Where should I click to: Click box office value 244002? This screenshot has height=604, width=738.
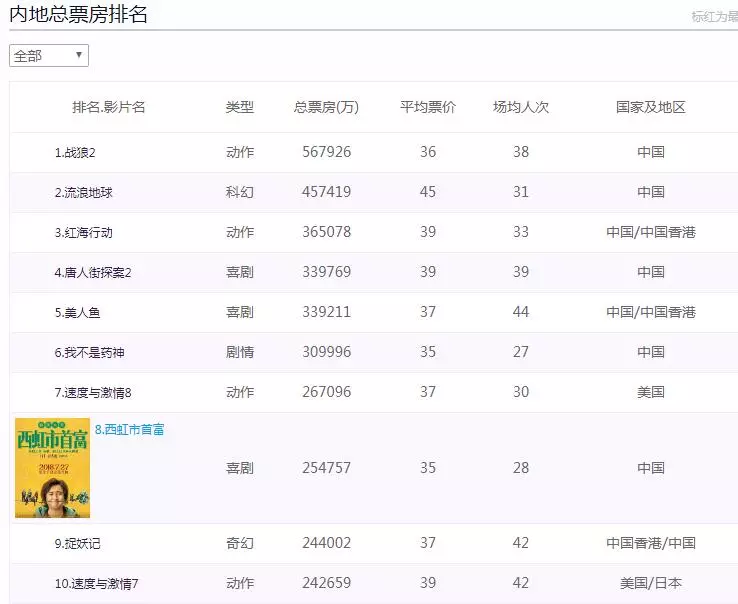[326, 543]
